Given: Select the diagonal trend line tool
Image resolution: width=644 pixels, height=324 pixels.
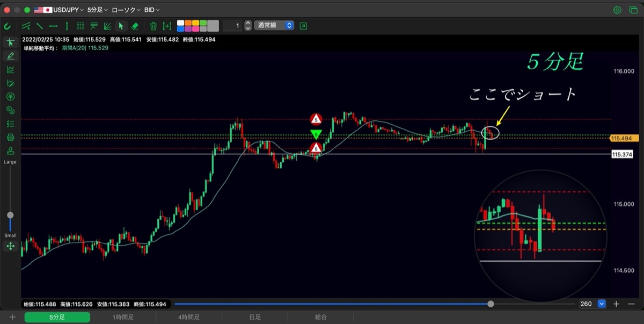Looking at the screenshot, I should tap(40, 26).
